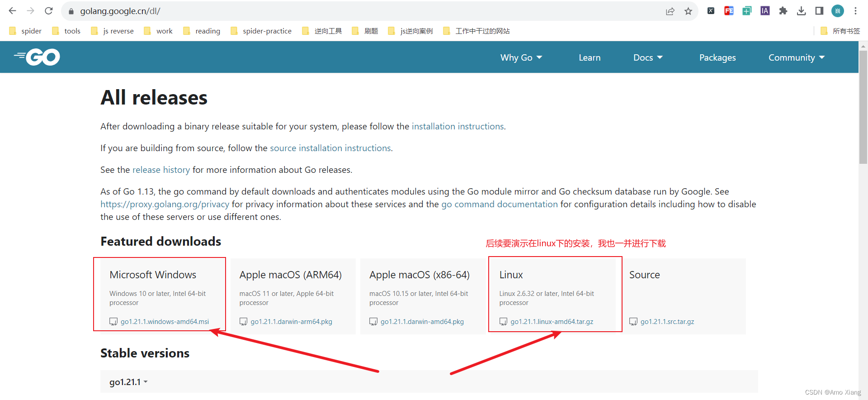Open the tools bookmark folder

pyautogui.click(x=66, y=31)
